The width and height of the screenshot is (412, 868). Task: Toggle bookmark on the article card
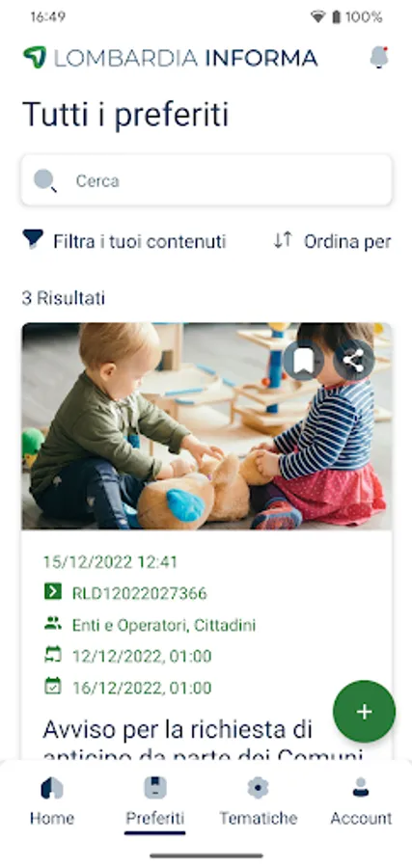click(304, 361)
